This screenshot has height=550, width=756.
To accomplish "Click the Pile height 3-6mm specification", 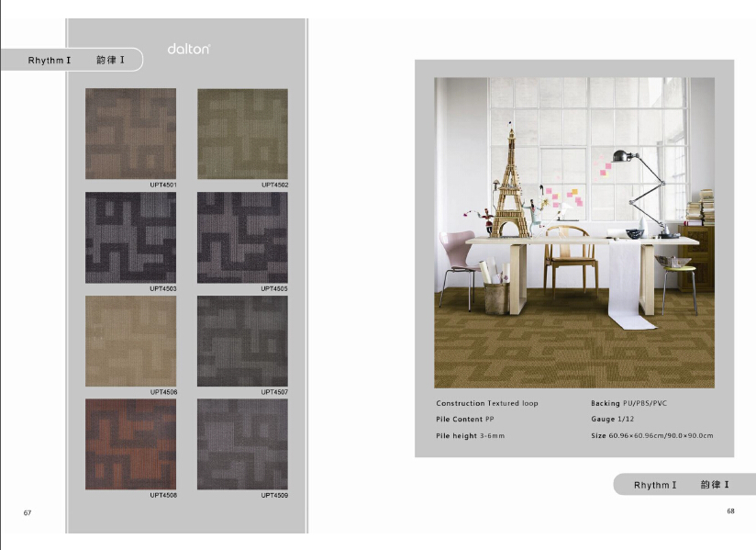I will click(x=470, y=435).
